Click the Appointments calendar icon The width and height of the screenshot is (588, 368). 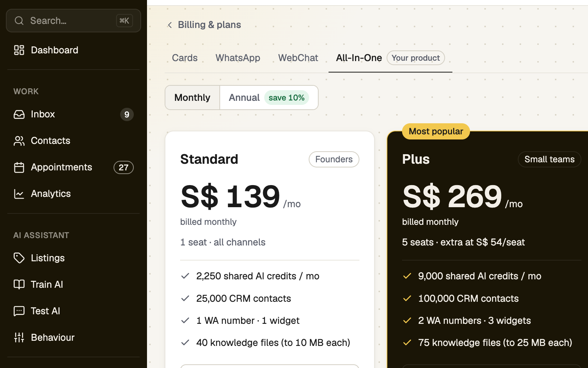pyautogui.click(x=19, y=167)
